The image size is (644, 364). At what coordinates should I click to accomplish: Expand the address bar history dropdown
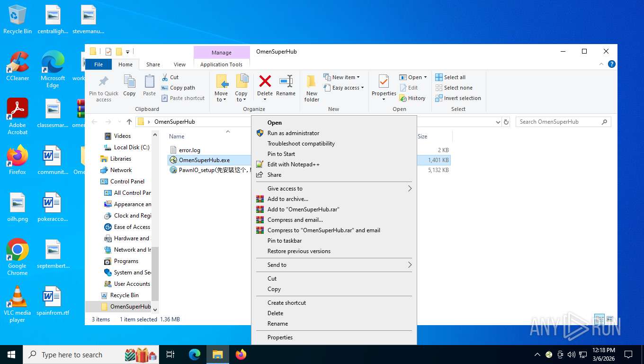click(x=498, y=122)
